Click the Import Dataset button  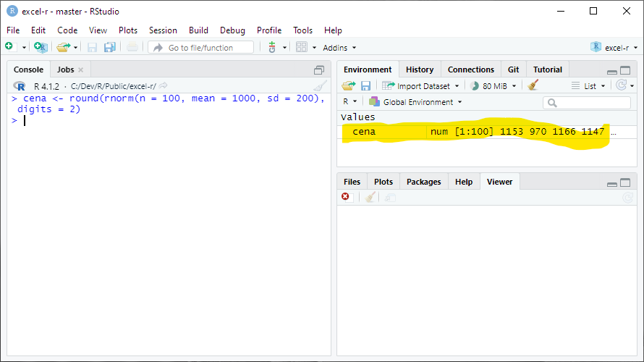420,86
